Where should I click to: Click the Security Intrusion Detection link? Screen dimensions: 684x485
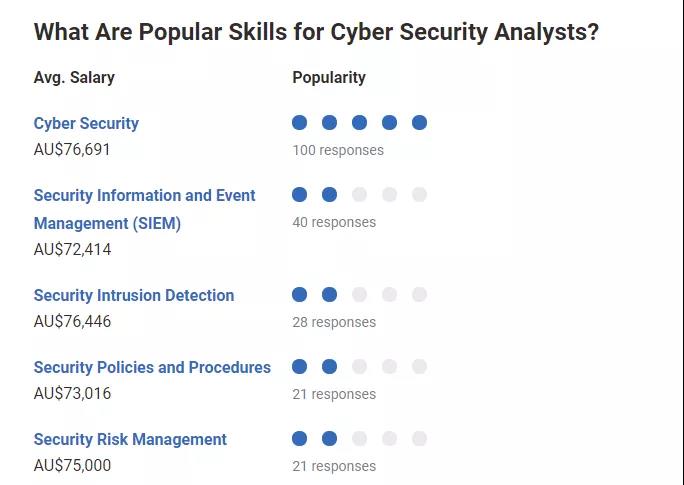click(134, 296)
